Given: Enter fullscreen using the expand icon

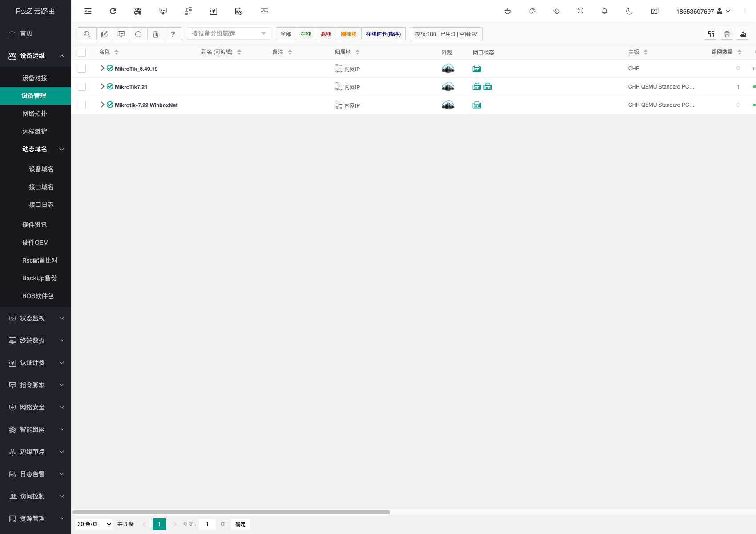Looking at the screenshot, I should pos(580,11).
